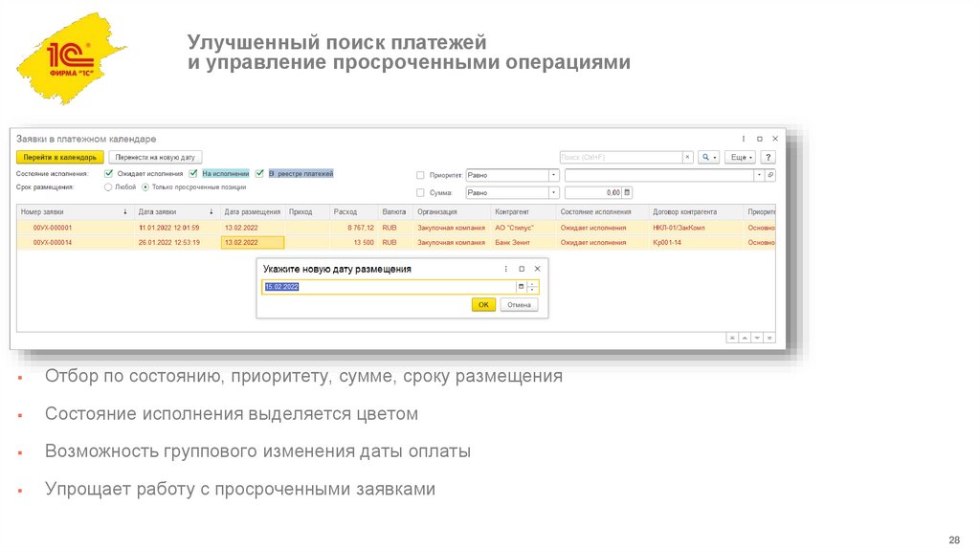
Task: Uncheck 'Ожидает исполнения' checkbox
Action: click(x=109, y=174)
